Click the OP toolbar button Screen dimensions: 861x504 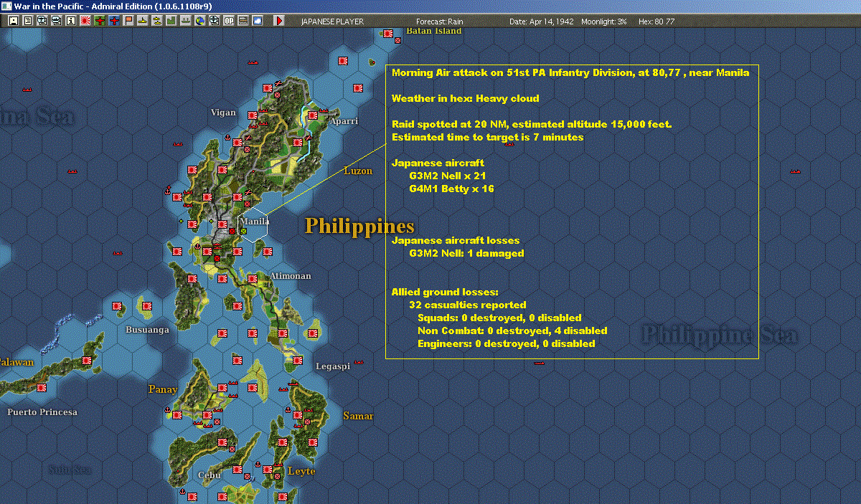229,21
